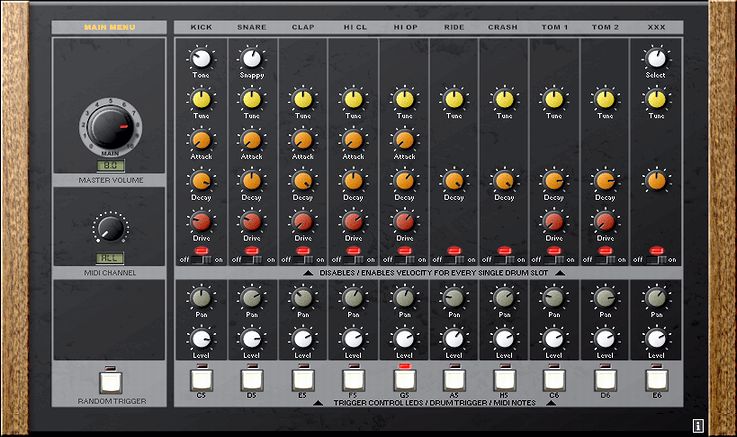Switch velocity on/off for Tom 2
This screenshot has height=437, width=737.
(x=605, y=258)
